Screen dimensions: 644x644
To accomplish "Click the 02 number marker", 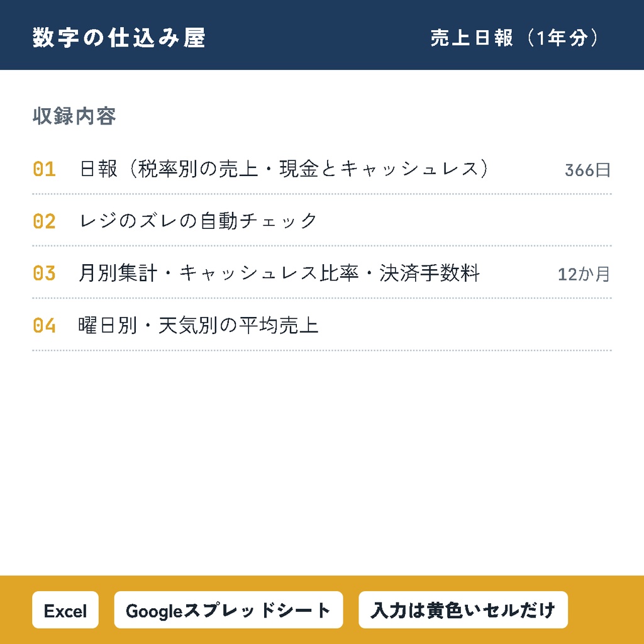I will pos(45,221).
